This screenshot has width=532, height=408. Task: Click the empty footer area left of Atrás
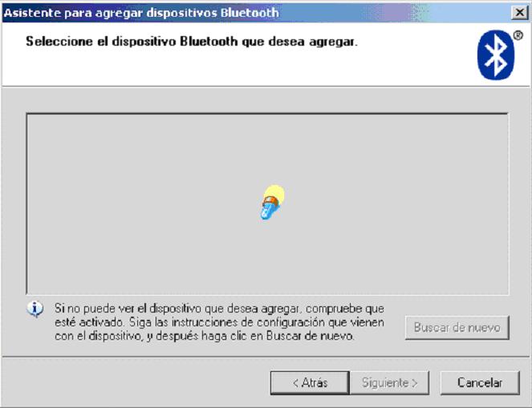click(136, 383)
